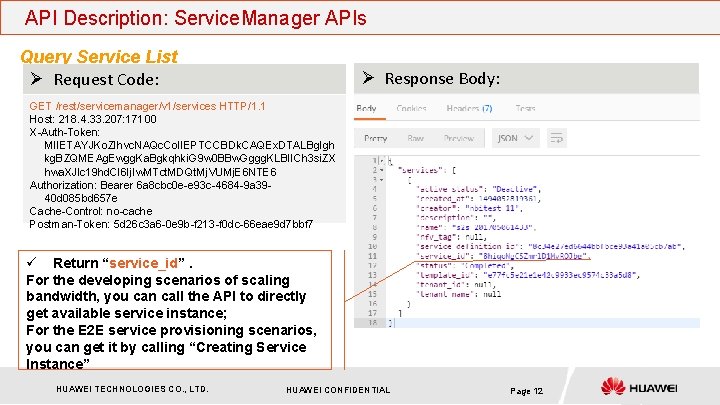Click the "service_id" value on line 11

point(534,256)
